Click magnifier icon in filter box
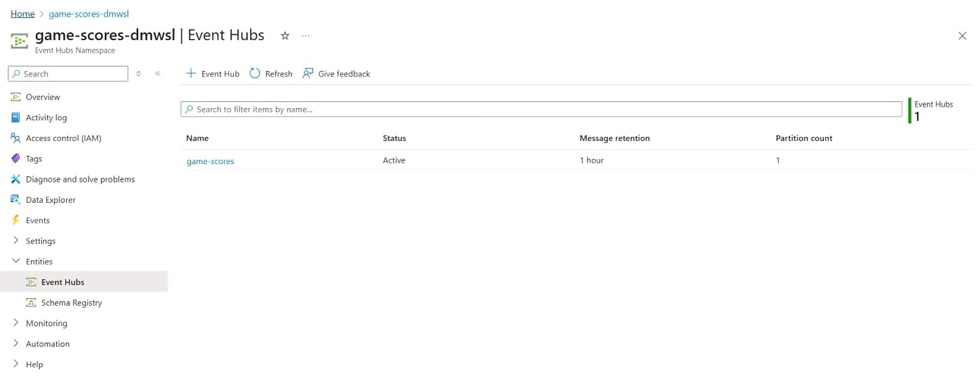The image size is (980, 386). coord(189,109)
